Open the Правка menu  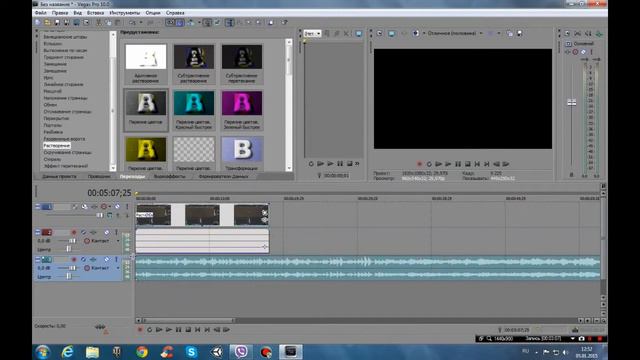tap(60, 13)
